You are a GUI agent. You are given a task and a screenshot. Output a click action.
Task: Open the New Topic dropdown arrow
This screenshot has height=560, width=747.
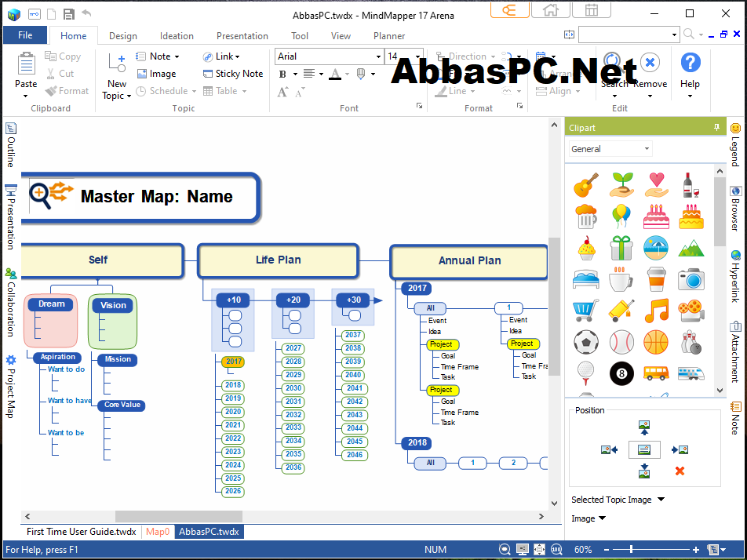pyautogui.click(x=129, y=96)
